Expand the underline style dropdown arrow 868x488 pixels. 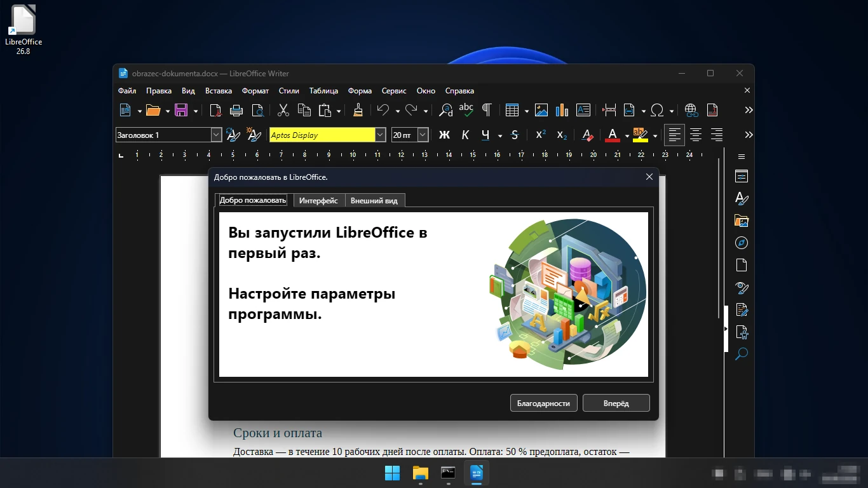500,135
